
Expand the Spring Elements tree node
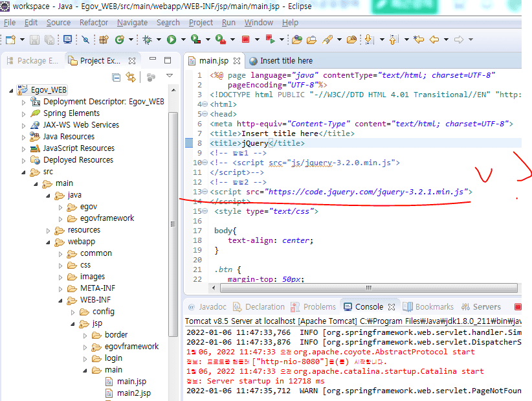(24, 113)
